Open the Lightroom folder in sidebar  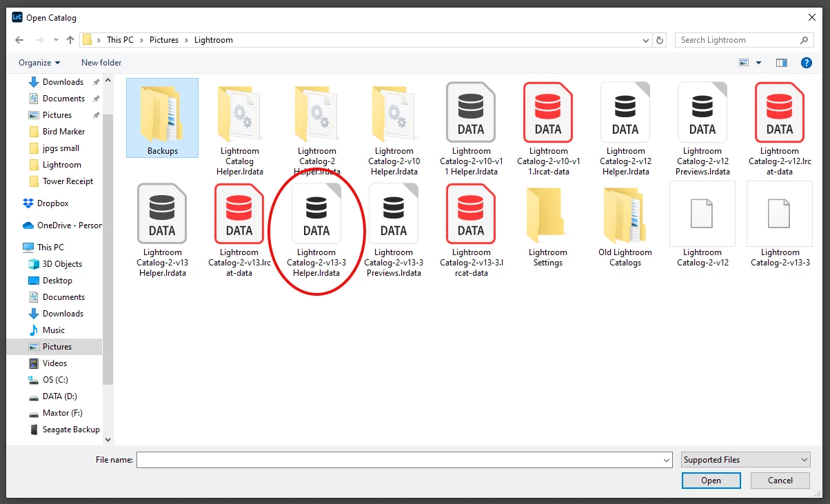(x=61, y=165)
